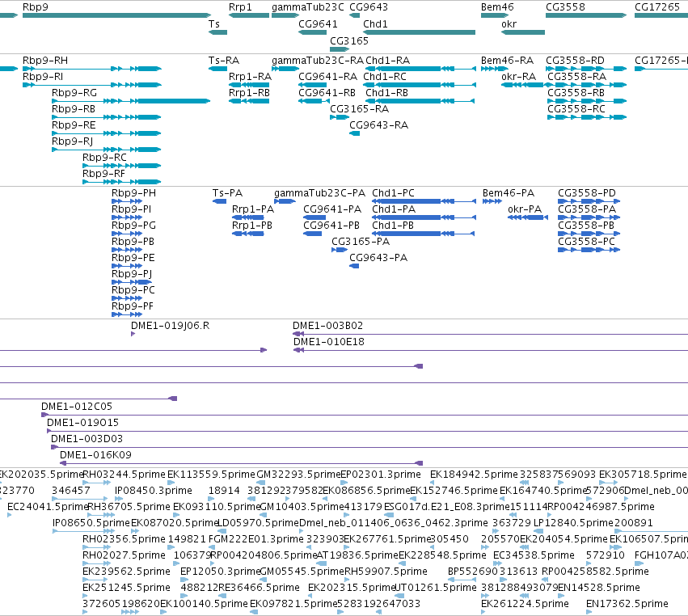Select transcript Chd1-RA label

tap(387, 60)
